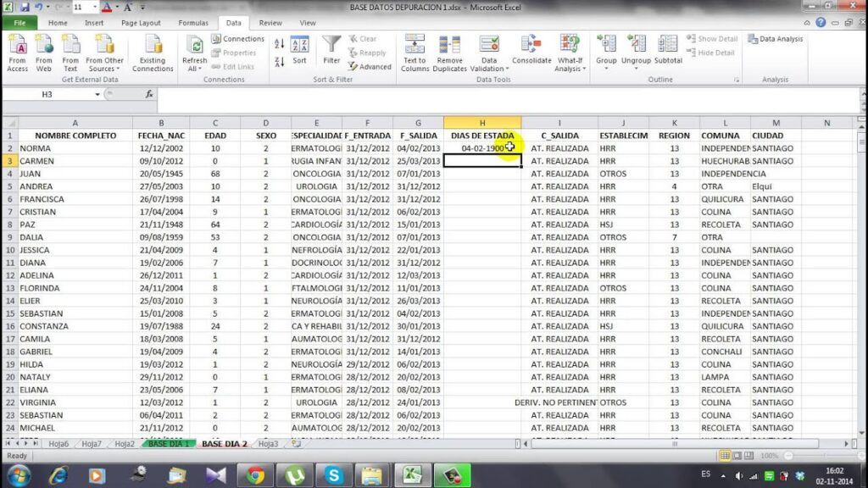Open the What-If Analysis dropdown
868x488 pixels.
569,51
